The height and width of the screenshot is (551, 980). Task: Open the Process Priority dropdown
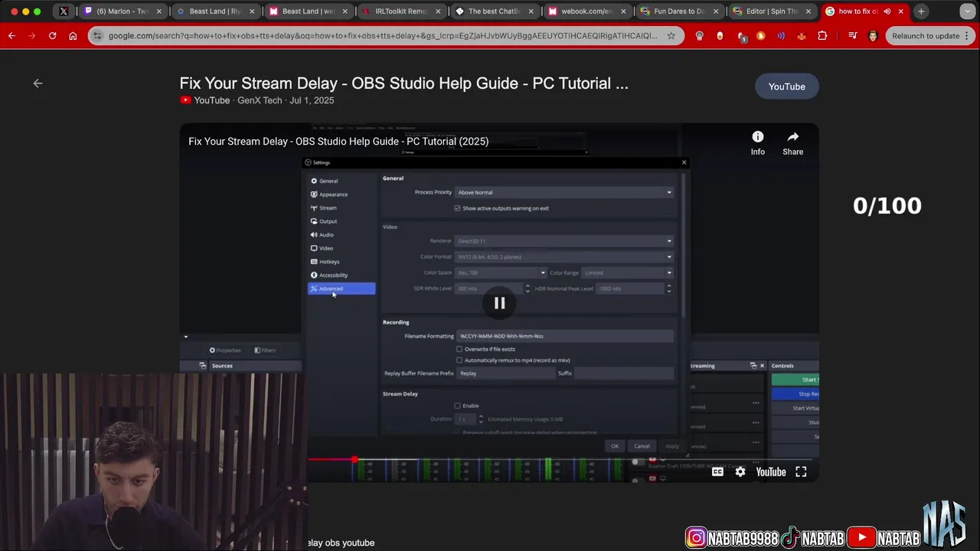(x=564, y=192)
